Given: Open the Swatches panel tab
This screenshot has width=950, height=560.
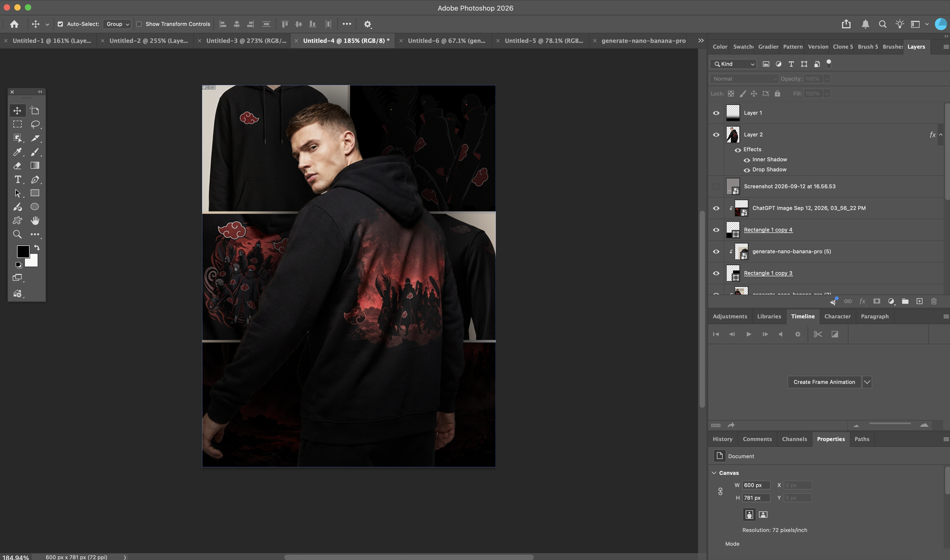Looking at the screenshot, I should [x=743, y=47].
